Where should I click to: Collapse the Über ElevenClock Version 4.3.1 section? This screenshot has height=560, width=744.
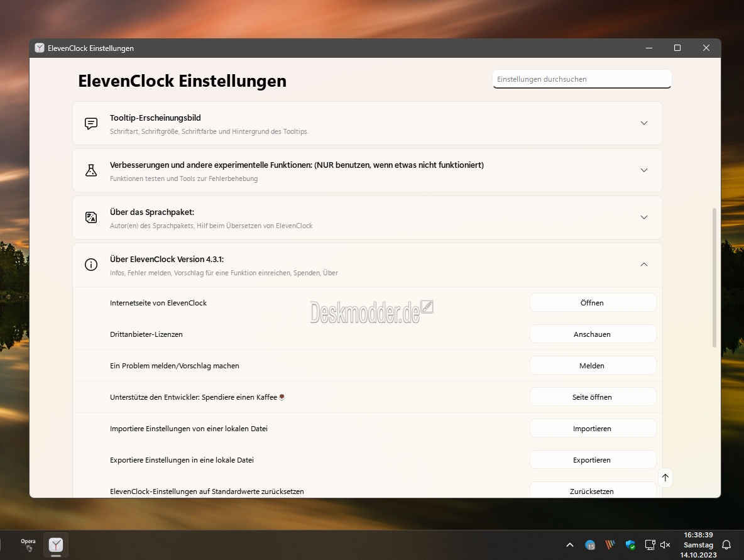[643, 265]
